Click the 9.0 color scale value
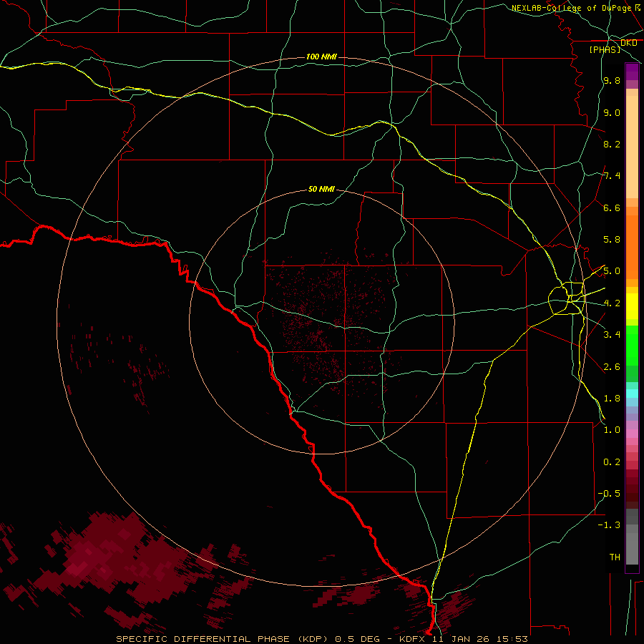This screenshot has width=644, height=644. click(x=612, y=112)
